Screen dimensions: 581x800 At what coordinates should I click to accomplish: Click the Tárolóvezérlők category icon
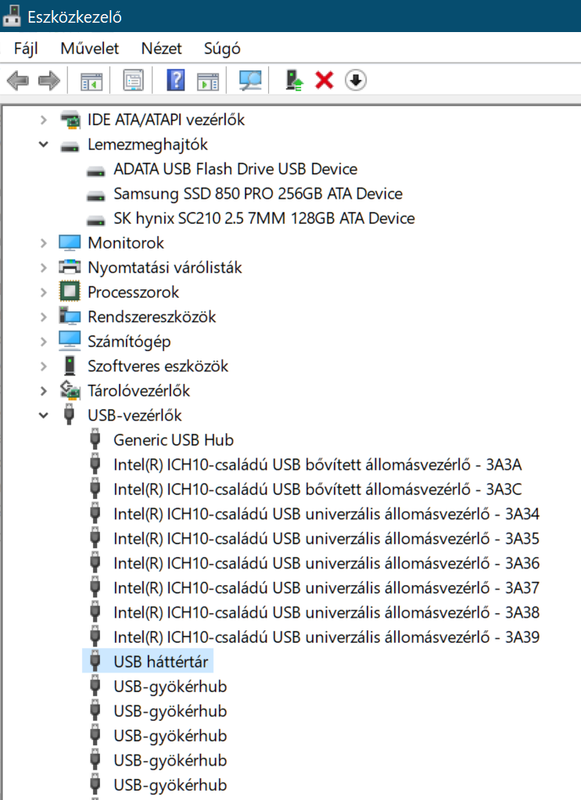click(70, 390)
